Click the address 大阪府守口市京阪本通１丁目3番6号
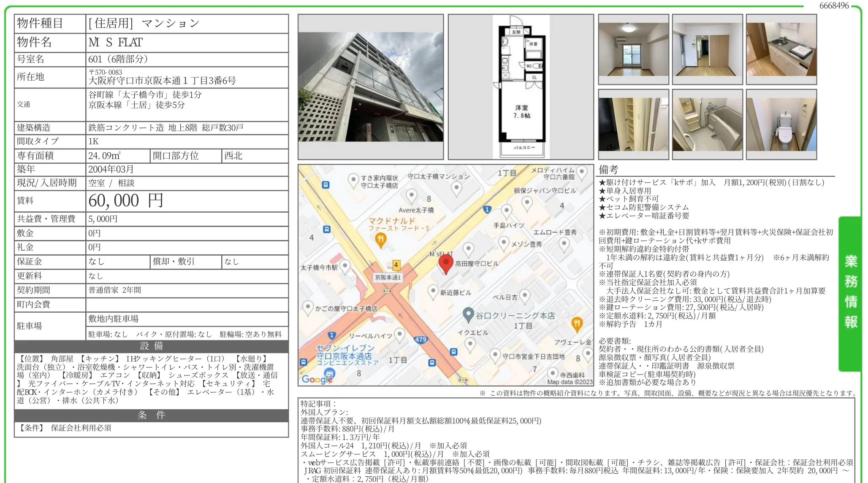The image size is (868, 483). [x=162, y=80]
